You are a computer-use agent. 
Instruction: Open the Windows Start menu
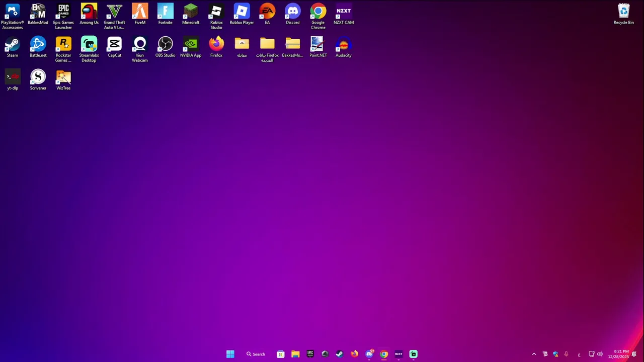point(230,354)
